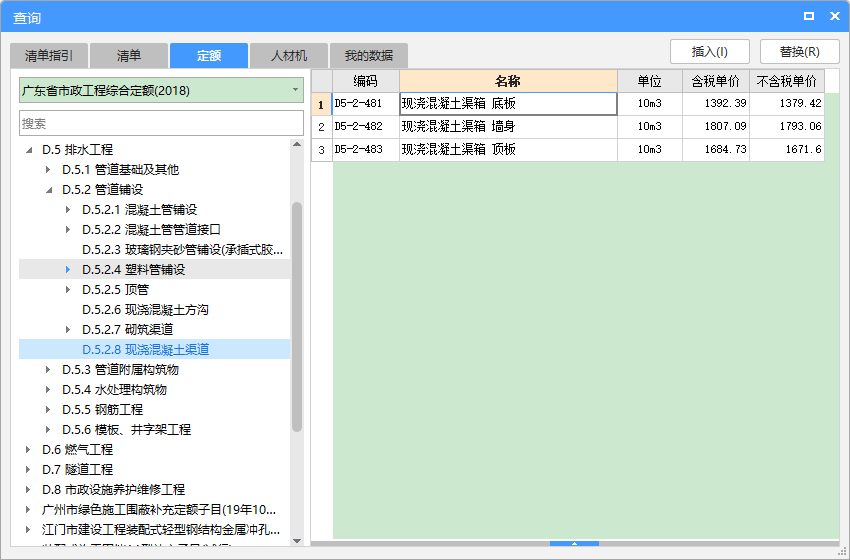Collapse D.5.2 管道铺设 arrow
Screen dimensions: 850x560
49,190
